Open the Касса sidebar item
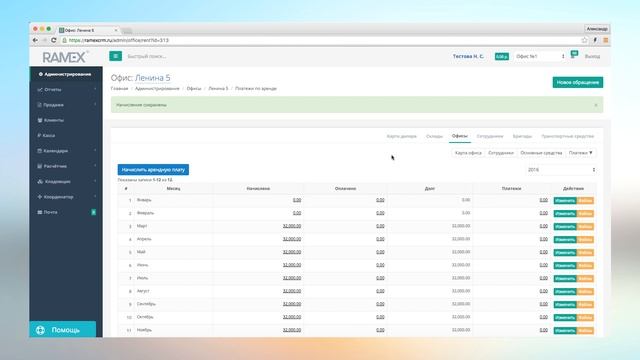 66,135
